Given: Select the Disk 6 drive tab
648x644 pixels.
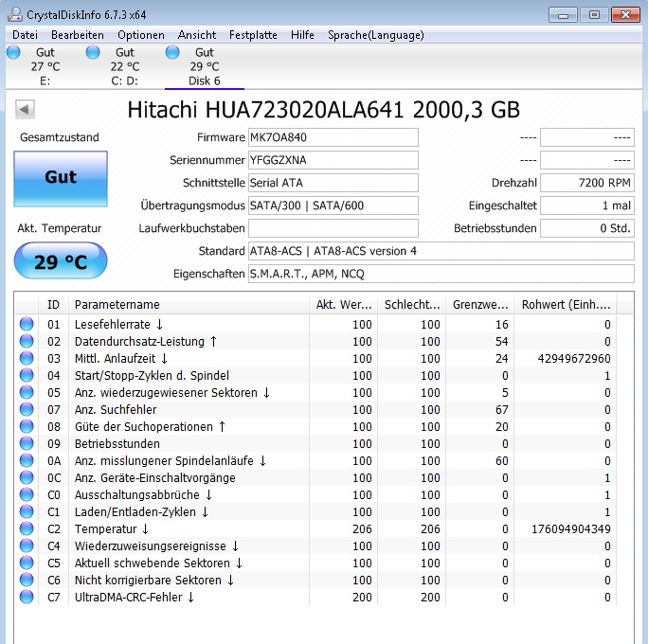Looking at the screenshot, I should pos(204,66).
